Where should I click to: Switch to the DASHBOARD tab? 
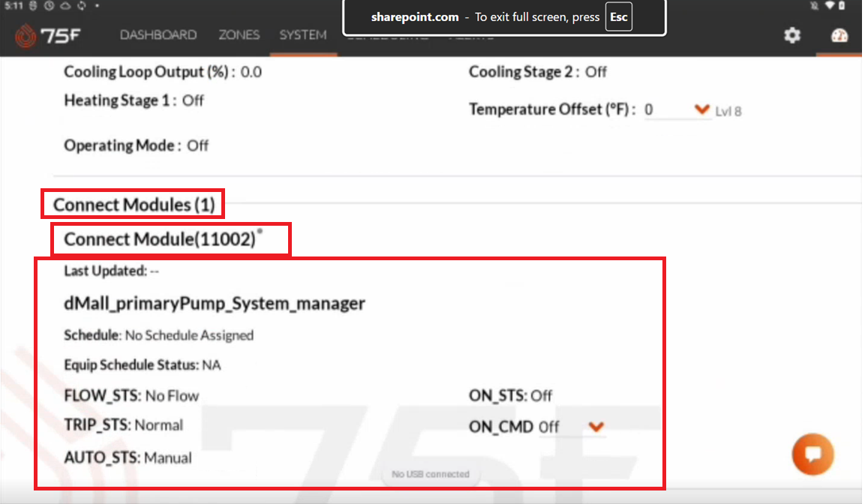[158, 34]
